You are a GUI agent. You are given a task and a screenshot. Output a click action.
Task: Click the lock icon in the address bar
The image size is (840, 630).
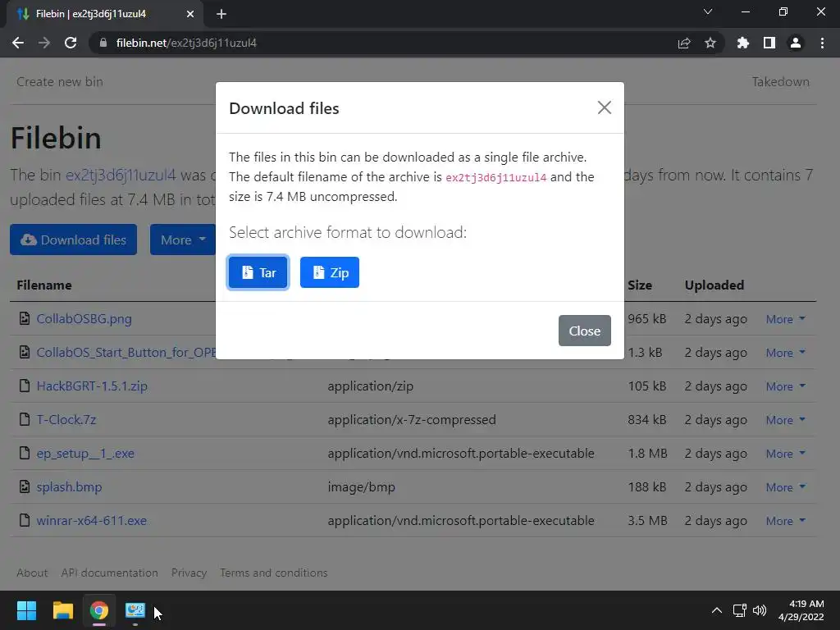click(x=103, y=43)
